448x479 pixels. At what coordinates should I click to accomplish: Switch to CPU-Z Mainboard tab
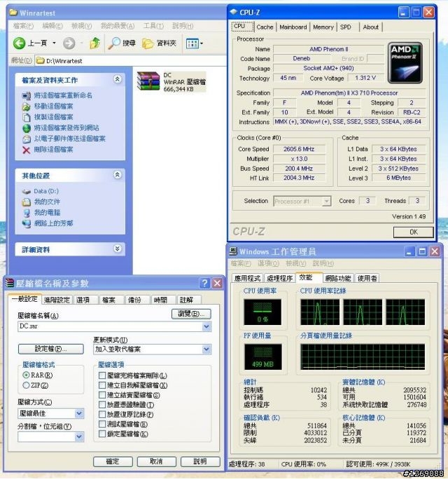click(293, 27)
